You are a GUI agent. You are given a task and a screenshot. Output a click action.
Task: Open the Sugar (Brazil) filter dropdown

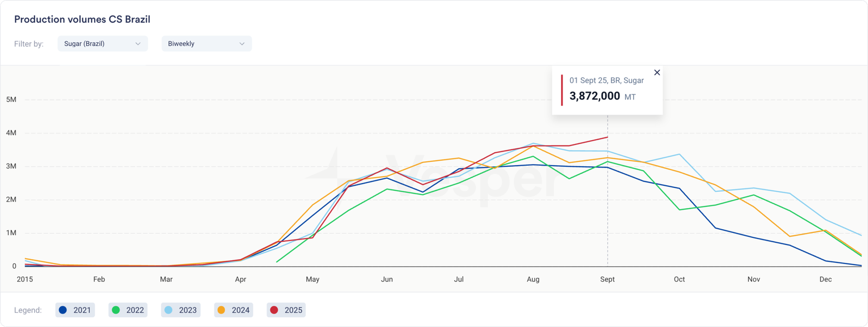point(103,43)
